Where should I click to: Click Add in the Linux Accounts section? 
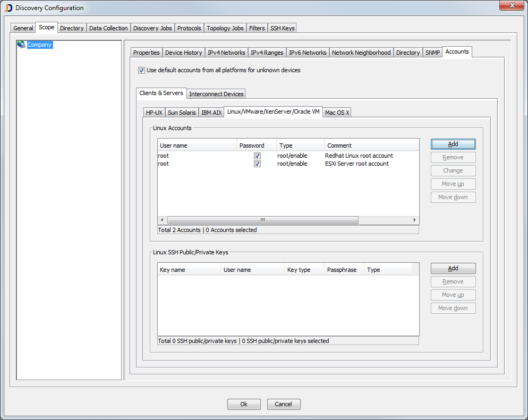point(453,144)
